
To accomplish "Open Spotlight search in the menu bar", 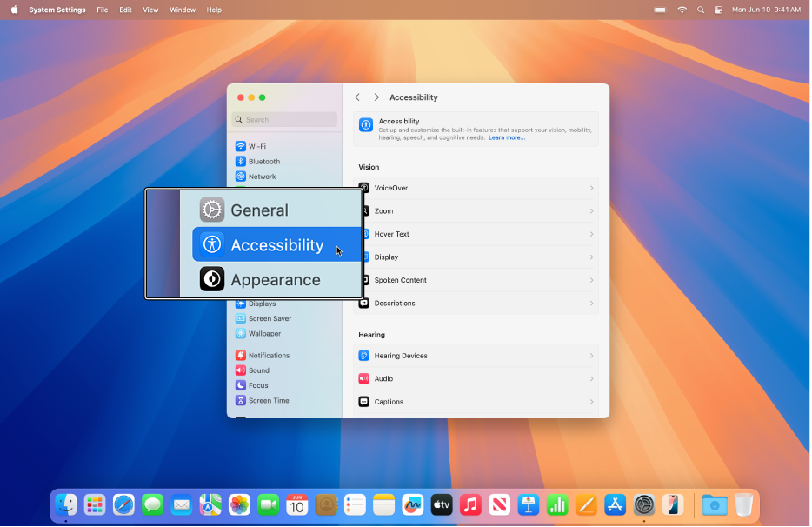I will (701, 10).
